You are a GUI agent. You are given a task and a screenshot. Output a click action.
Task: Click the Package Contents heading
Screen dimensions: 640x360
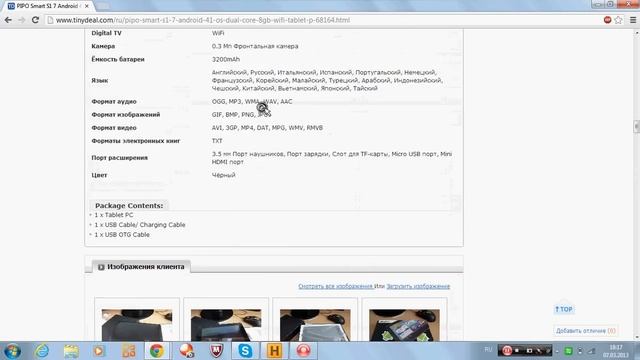click(x=129, y=205)
